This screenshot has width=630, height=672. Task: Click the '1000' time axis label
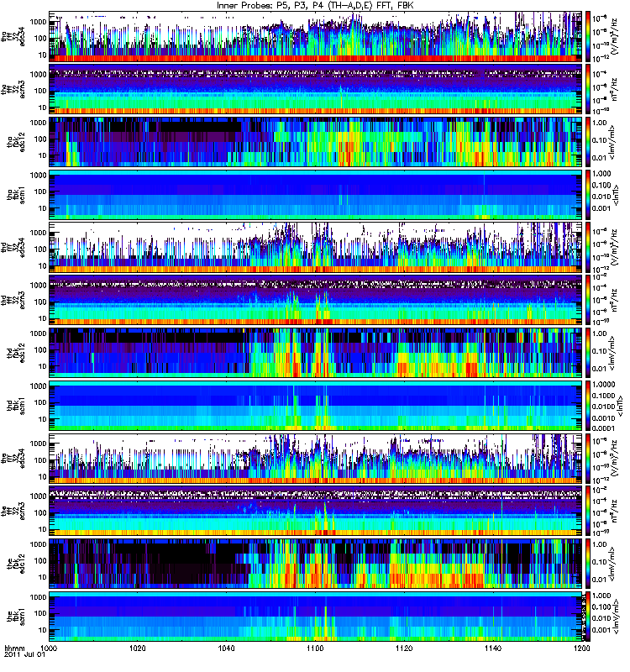[50, 648]
